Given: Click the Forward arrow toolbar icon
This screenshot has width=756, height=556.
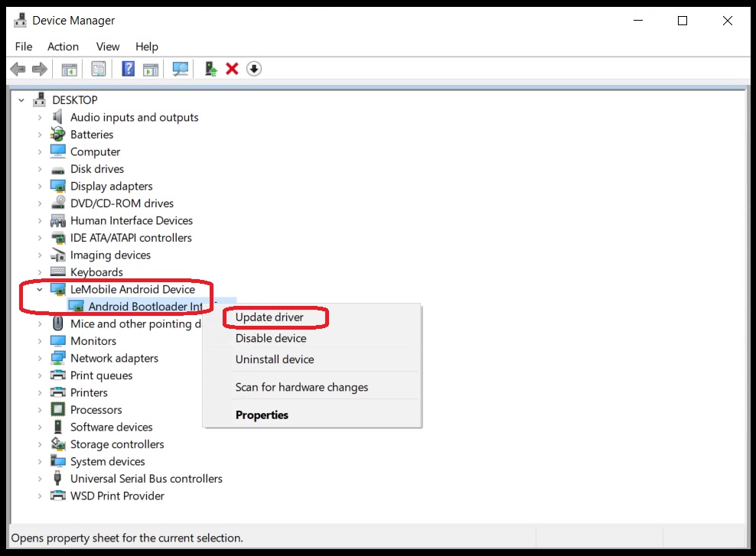Looking at the screenshot, I should click(x=40, y=70).
